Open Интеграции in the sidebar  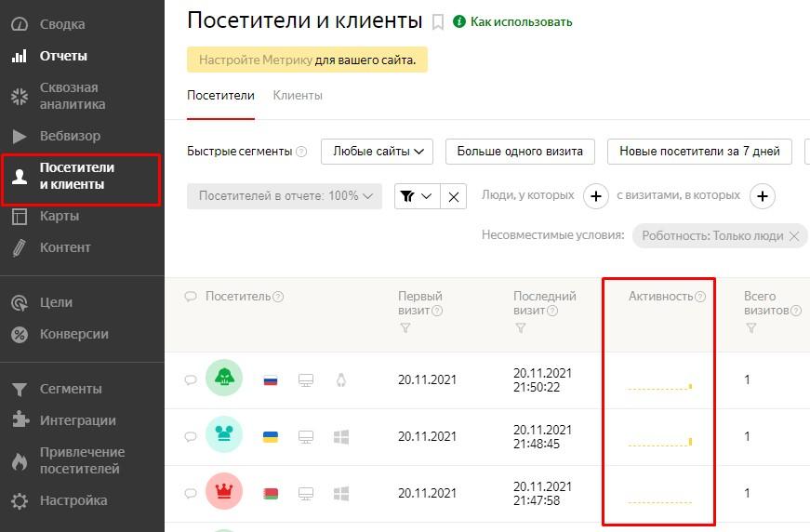click(64, 420)
